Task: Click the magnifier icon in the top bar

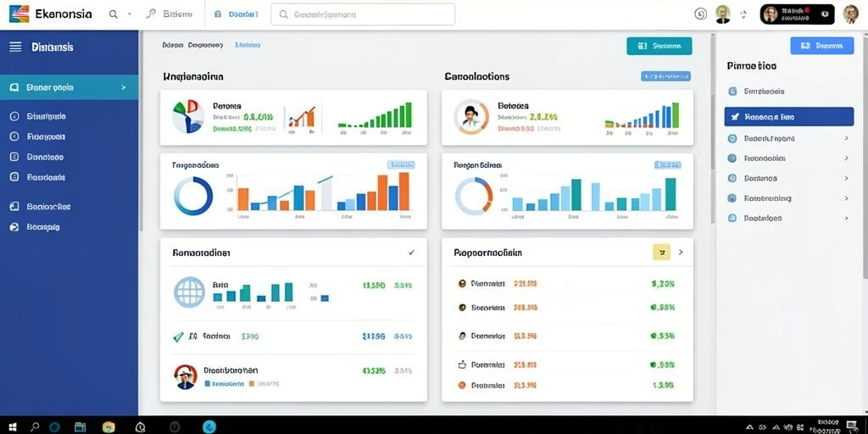Action: [x=114, y=14]
